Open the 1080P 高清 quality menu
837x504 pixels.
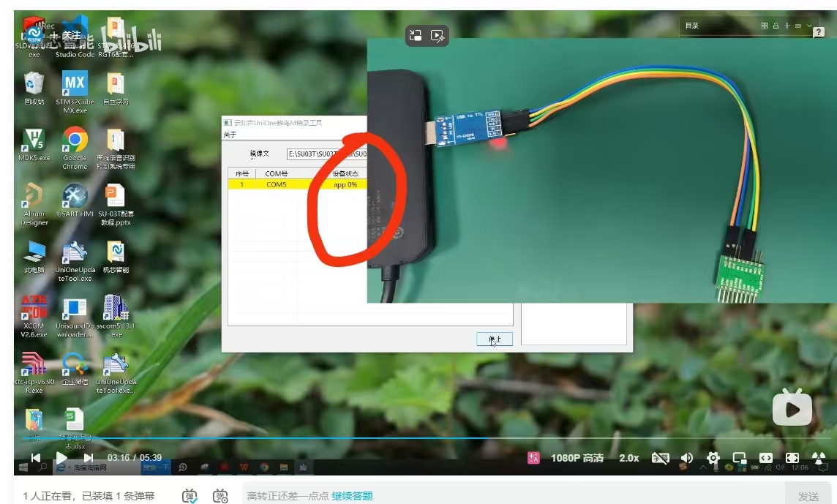point(578,458)
